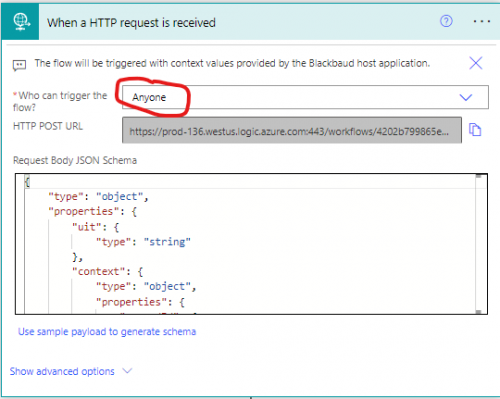Click the "uit" property line in schema
The image size is (500, 399).
pyautogui.click(x=96, y=227)
